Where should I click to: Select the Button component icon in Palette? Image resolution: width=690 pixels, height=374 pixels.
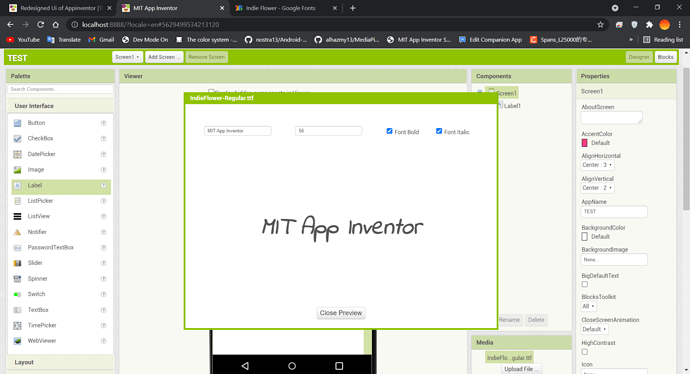click(x=17, y=123)
